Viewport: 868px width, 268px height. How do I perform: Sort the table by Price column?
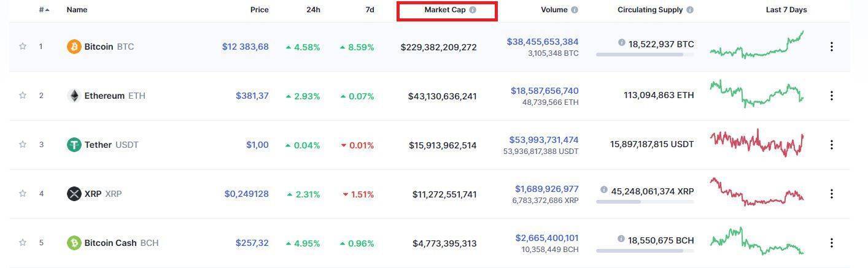259,10
